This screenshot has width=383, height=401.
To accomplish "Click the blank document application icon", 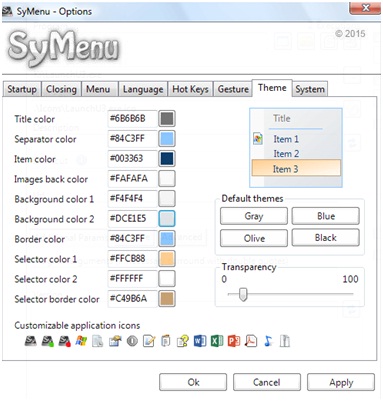I will tap(98, 341).
